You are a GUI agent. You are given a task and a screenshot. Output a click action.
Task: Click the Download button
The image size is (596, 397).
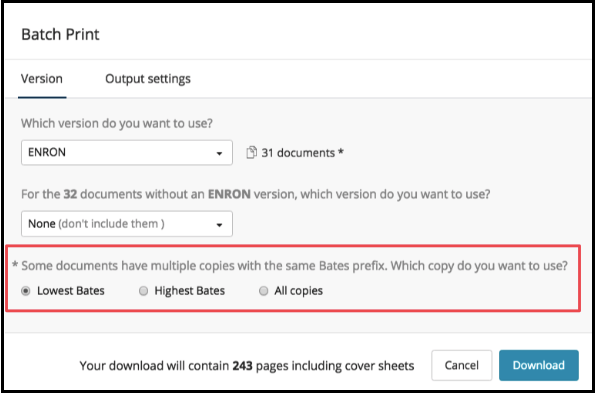tap(539, 365)
